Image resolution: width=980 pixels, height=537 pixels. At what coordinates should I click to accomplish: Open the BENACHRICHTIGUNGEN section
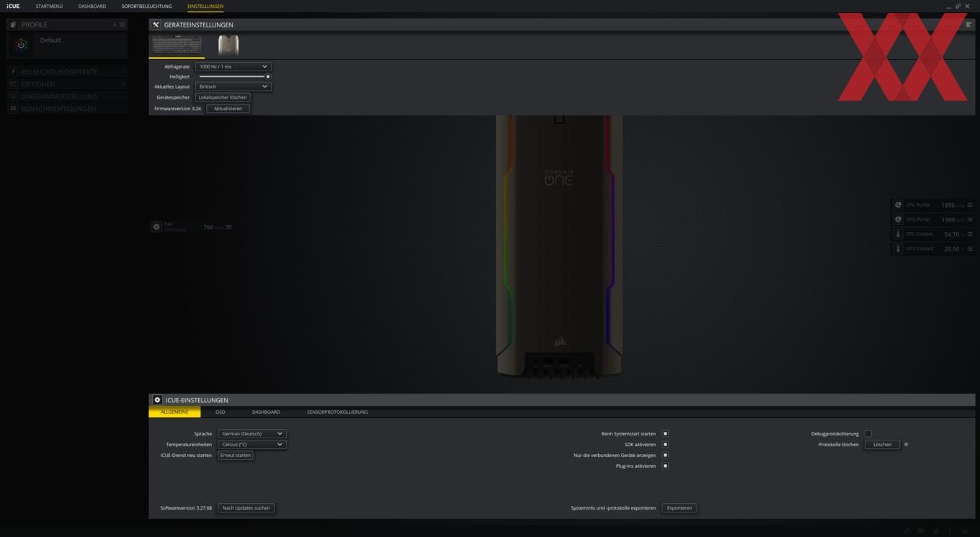point(67,109)
